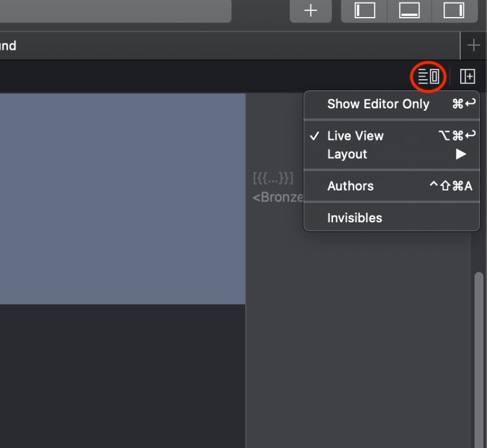Uncheck Live View in the open menu

coord(354,136)
